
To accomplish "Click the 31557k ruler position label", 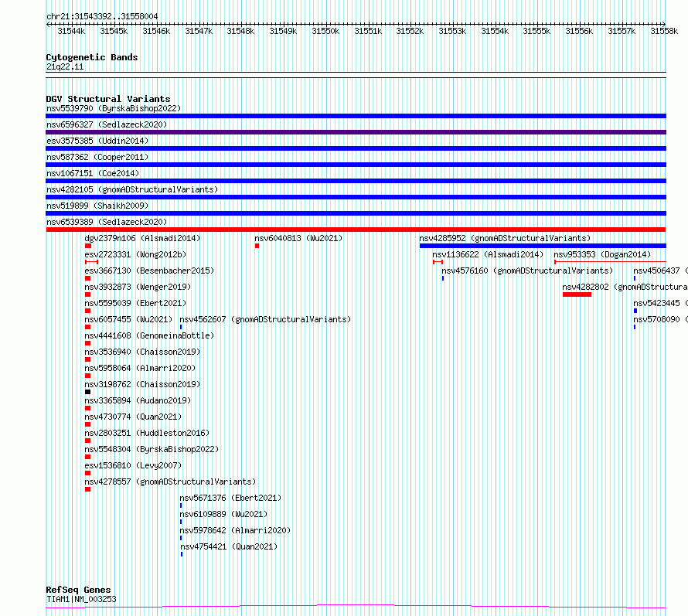I will pyautogui.click(x=622, y=31).
